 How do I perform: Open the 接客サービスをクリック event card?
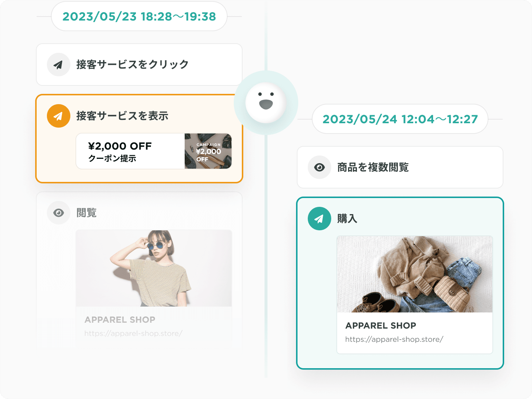139,65
